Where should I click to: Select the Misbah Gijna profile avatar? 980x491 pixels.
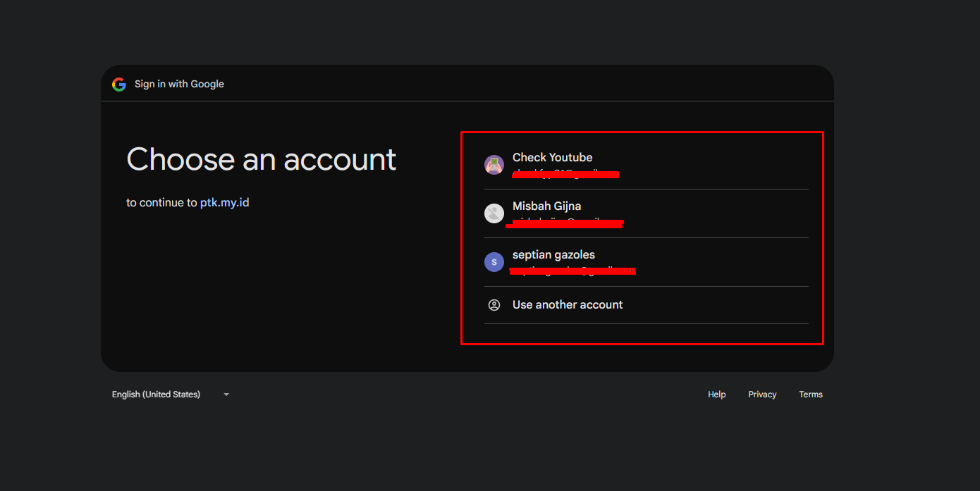tap(494, 213)
